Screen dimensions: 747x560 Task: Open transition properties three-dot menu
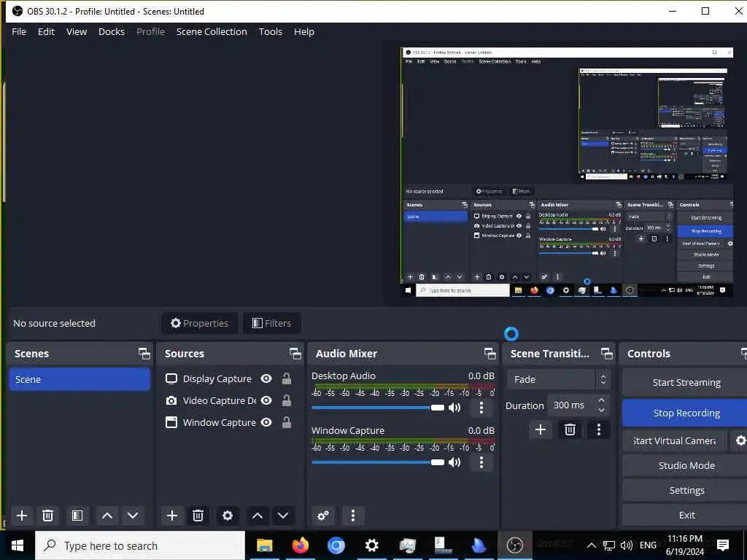(x=599, y=429)
